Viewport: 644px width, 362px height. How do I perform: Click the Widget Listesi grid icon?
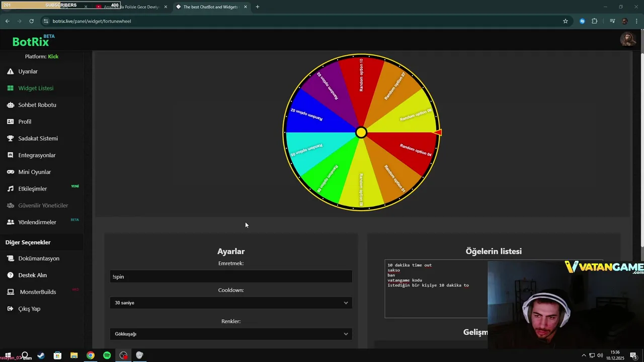(x=10, y=88)
